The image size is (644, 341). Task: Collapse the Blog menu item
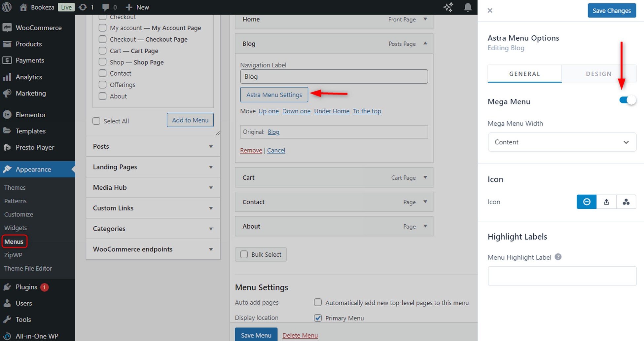tap(425, 43)
